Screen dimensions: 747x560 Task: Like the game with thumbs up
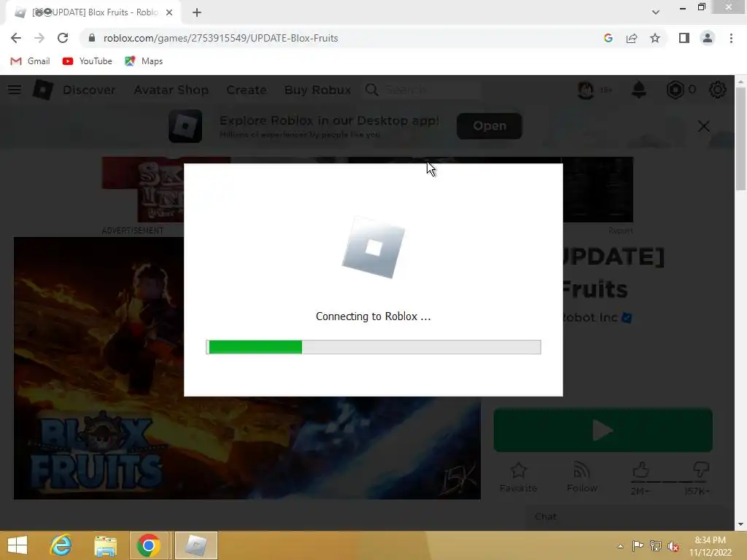(x=640, y=470)
